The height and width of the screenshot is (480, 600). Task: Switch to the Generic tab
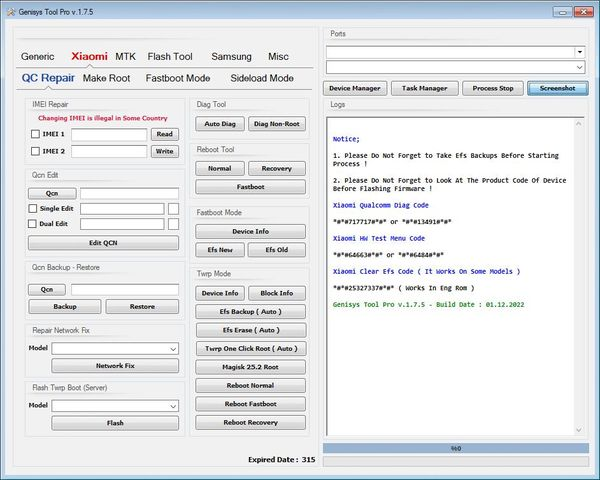coord(38,57)
